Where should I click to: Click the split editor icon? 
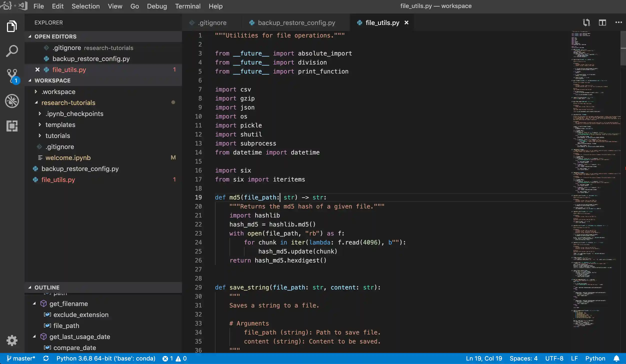[x=602, y=23]
